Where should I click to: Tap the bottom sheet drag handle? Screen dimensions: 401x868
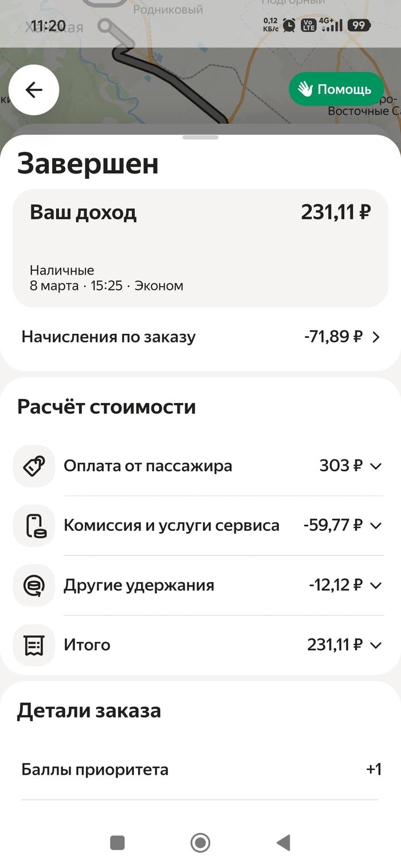pos(200,137)
